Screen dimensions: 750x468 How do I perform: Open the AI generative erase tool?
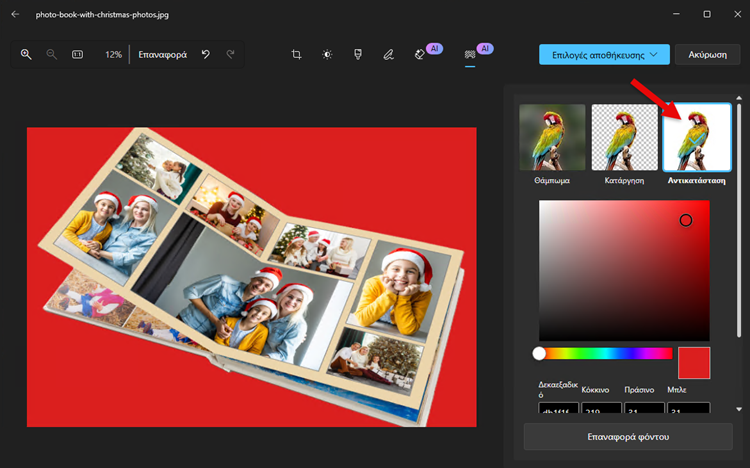click(x=420, y=54)
